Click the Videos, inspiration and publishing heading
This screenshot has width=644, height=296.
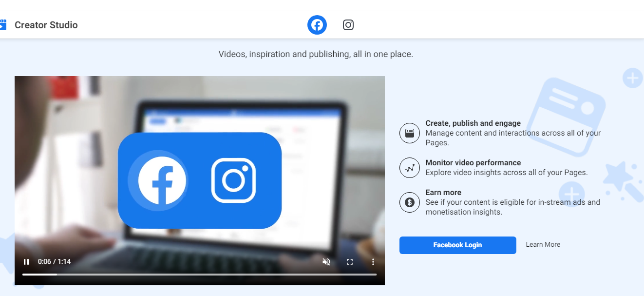(316, 54)
